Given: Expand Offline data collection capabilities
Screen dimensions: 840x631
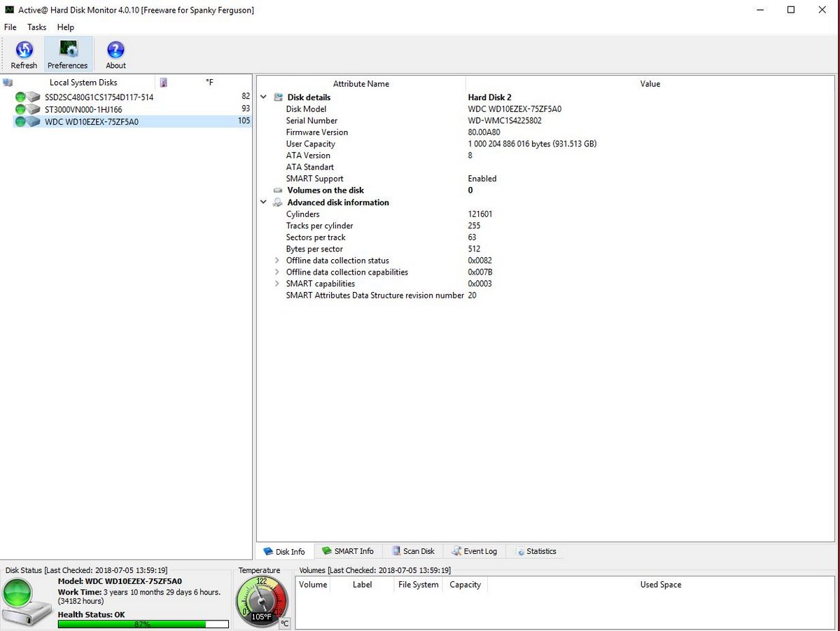Looking at the screenshot, I should coord(277,272).
